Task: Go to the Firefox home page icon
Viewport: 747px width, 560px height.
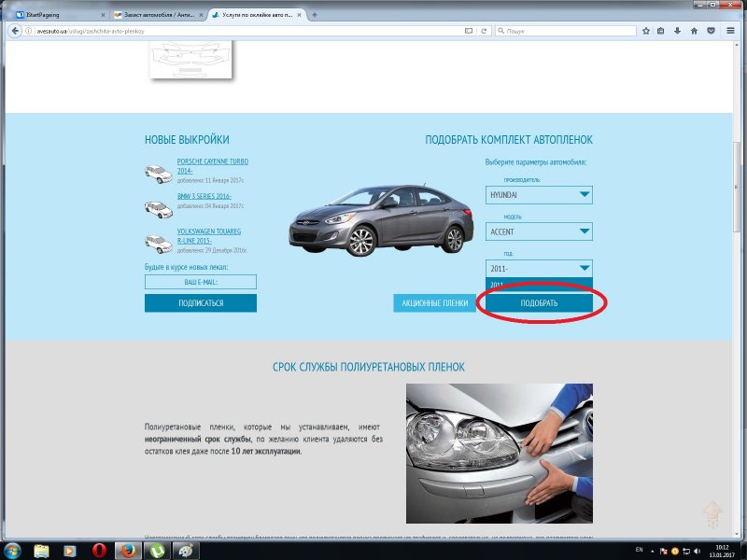Action: pyautogui.click(x=693, y=31)
